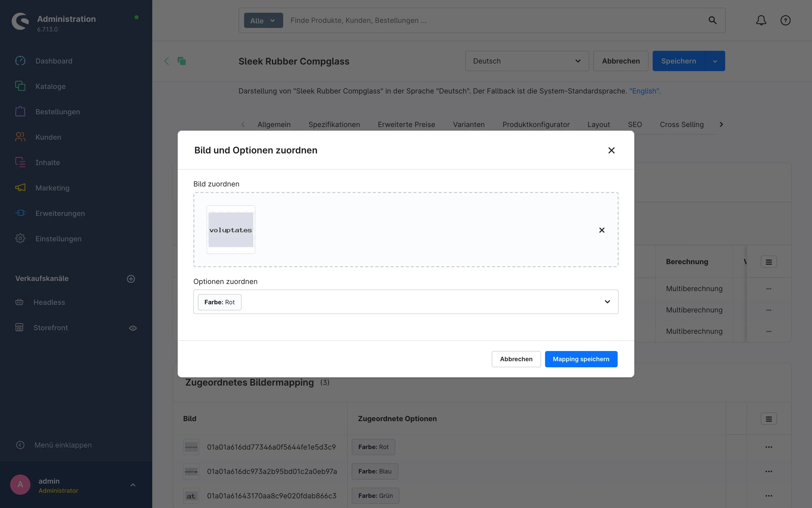Click the at thumbnail in mapping list
The width and height of the screenshot is (812, 508).
pos(191,496)
